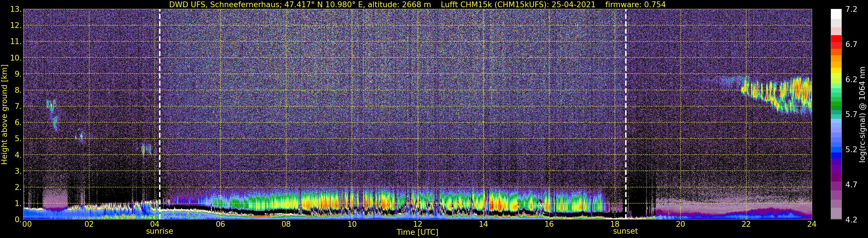This screenshot has width=868, height=238.
Task: Click the "08" tick label on the time axis
Action: pyautogui.click(x=286, y=224)
